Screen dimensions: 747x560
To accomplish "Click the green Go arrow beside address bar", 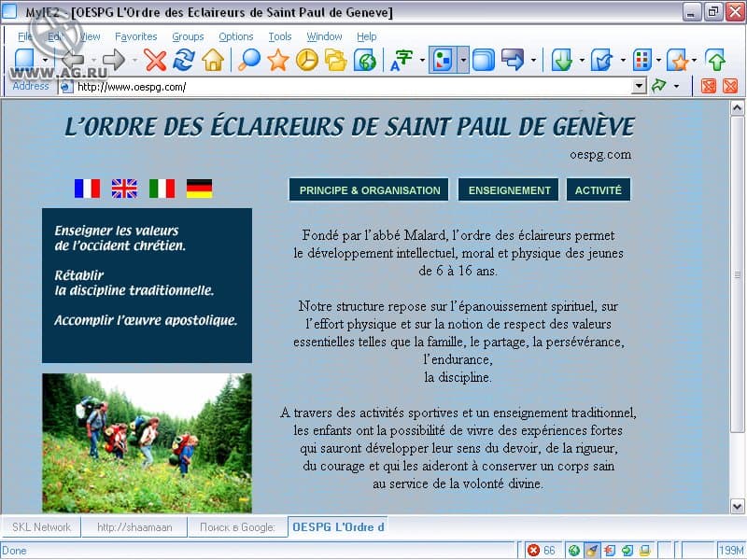I will click(659, 86).
